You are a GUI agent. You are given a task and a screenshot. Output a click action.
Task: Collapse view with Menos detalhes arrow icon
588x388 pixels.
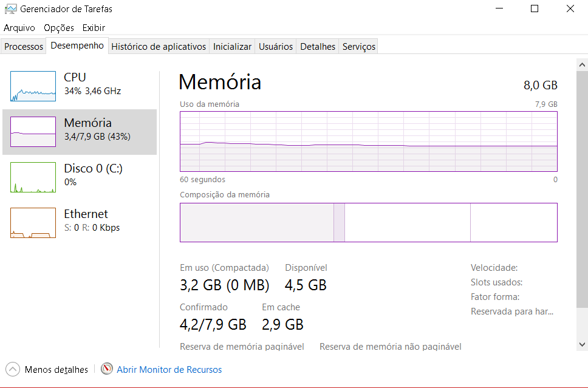click(13, 369)
